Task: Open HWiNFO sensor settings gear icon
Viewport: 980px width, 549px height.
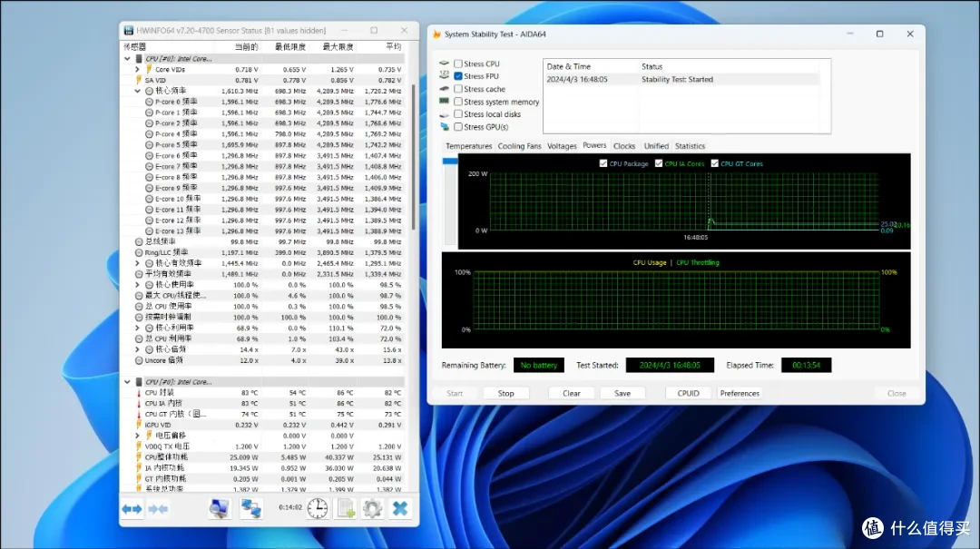Action: point(373,508)
